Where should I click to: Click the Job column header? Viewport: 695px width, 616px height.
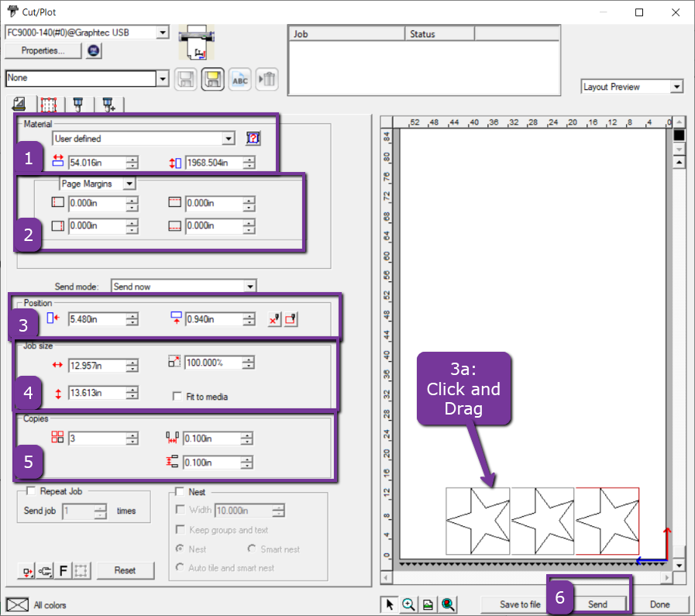click(347, 34)
